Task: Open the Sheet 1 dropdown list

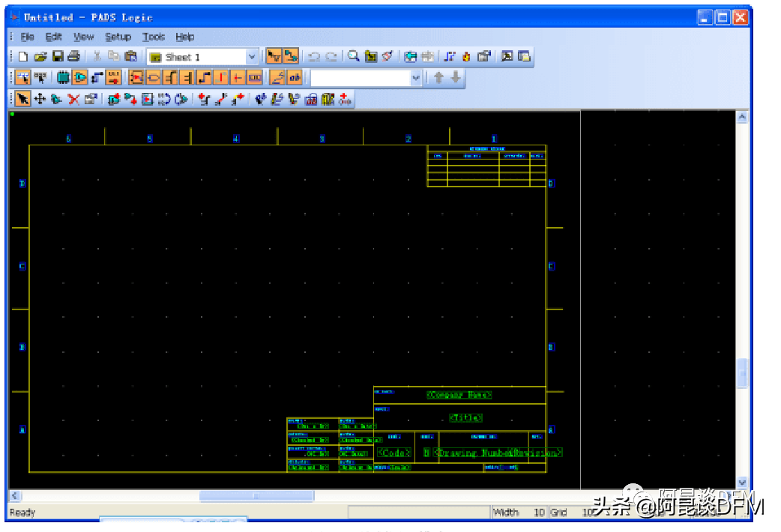Action: coord(252,57)
